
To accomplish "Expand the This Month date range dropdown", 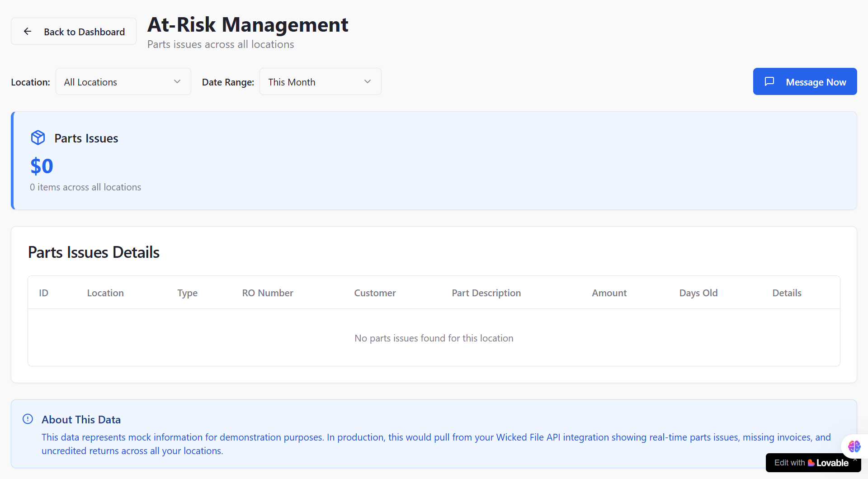I will [x=320, y=82].
